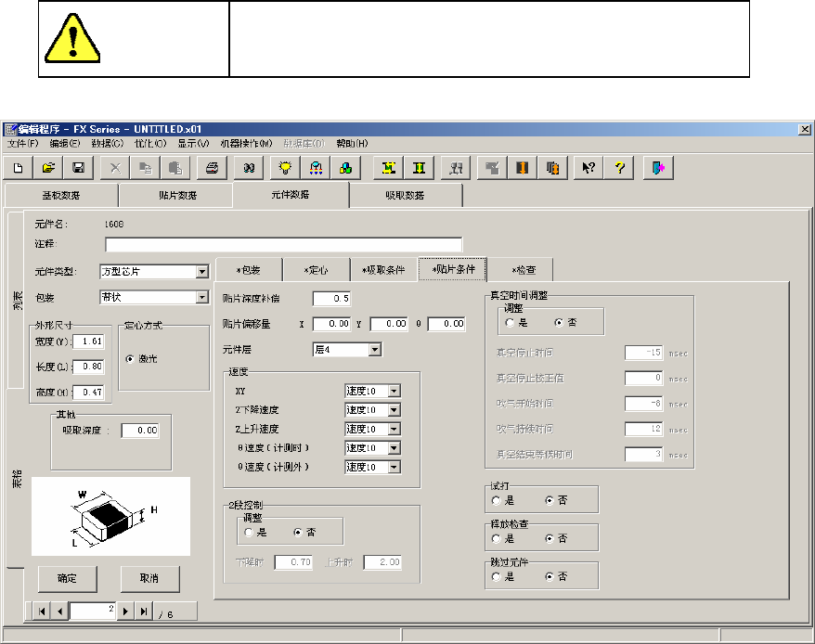Viewport: 815px width, 644px height.
Task: Click the 贴片深度补偿 input field
Action: [332, 298]
